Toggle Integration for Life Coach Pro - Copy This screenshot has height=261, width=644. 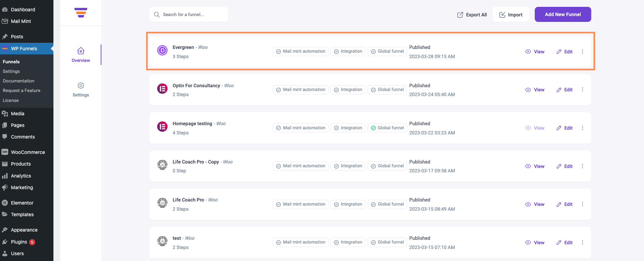tap(348, 166)
